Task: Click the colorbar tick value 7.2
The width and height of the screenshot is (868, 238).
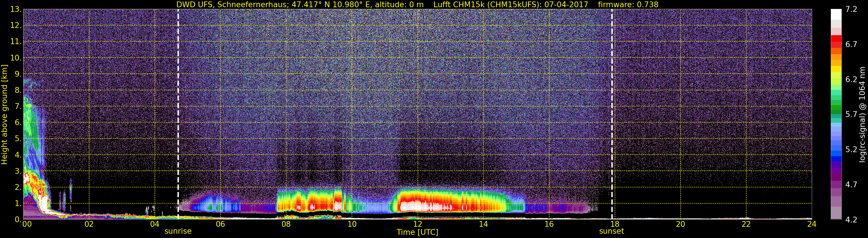Action: [851, 9]
